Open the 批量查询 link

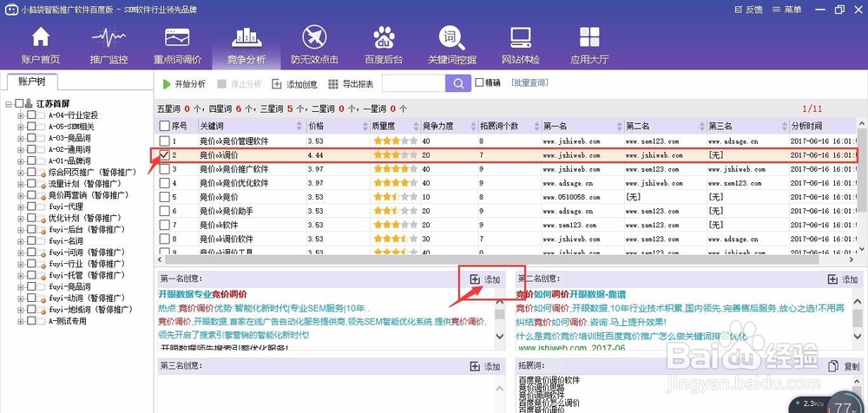click(x=529, y=83)
